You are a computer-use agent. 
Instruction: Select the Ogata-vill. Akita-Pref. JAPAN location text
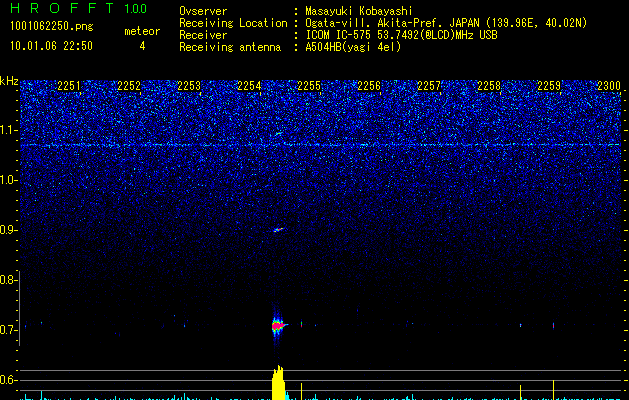pos(446,23)
